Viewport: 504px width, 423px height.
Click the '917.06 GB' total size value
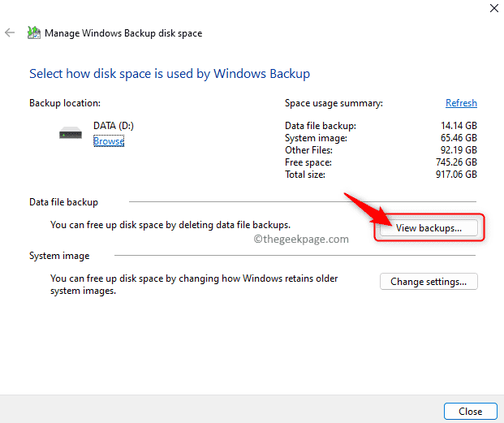pos(456,175)
